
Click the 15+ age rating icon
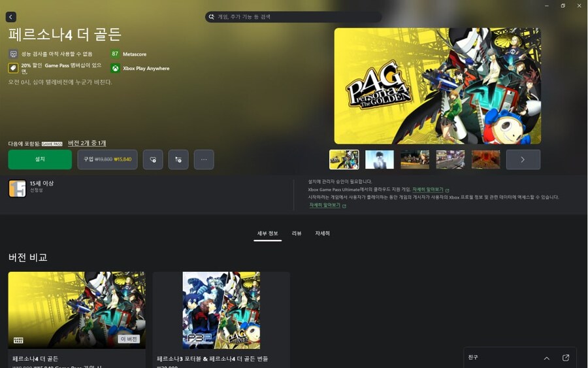[17, 188]
